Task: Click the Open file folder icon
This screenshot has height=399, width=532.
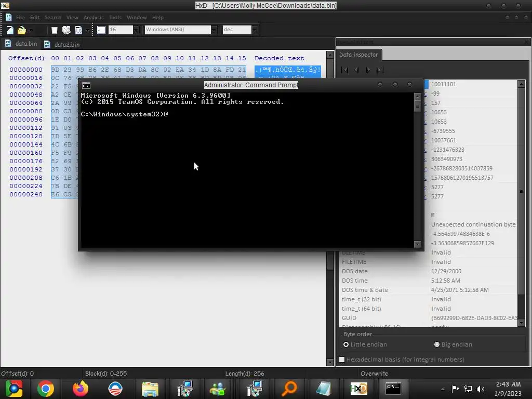Action: [x=22, y=30]
